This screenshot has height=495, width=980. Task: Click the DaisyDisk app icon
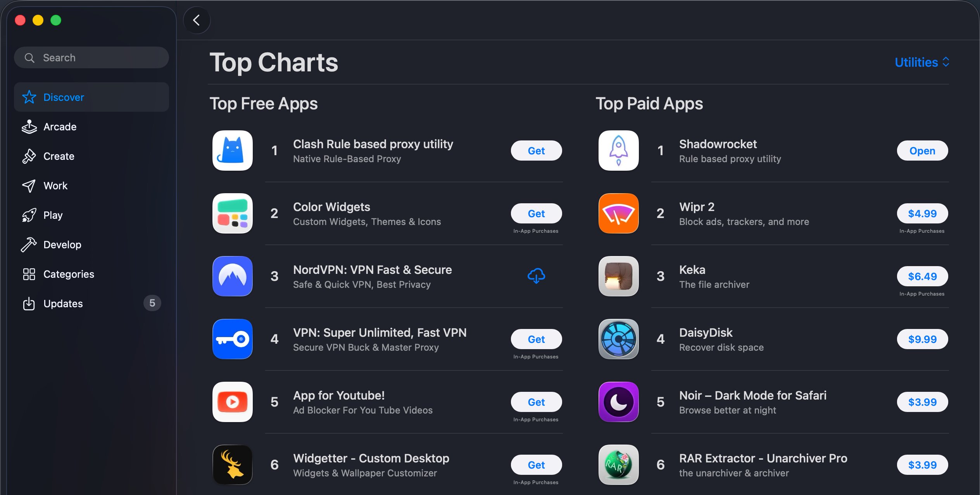coord(618,339)
